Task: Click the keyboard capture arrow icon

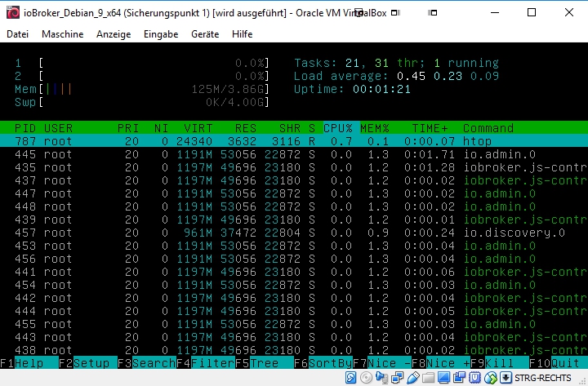Action: tap(506, 378)
